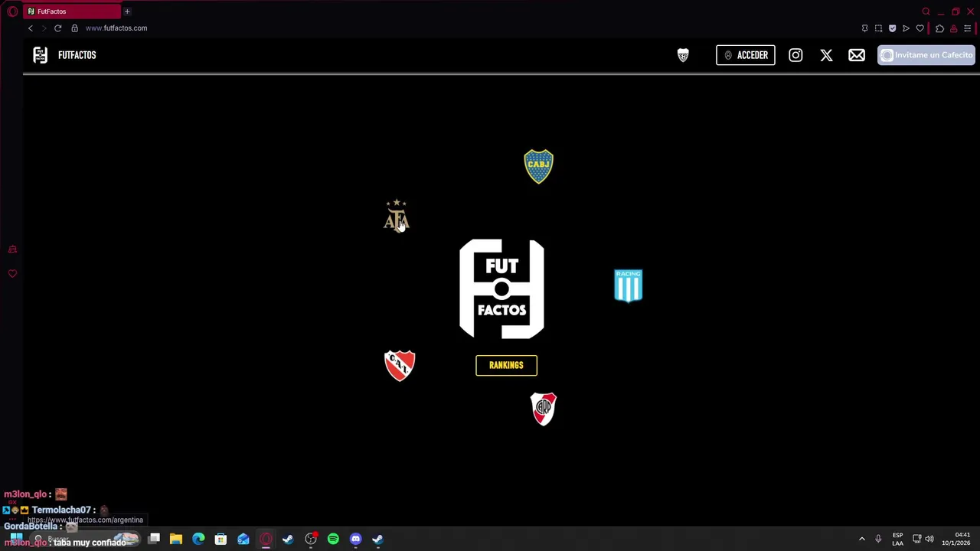Screen dimensions: 980x551
Task: Open the Invitame un Cafecito button
Action: pyautogui.click(x=926, y=55)
